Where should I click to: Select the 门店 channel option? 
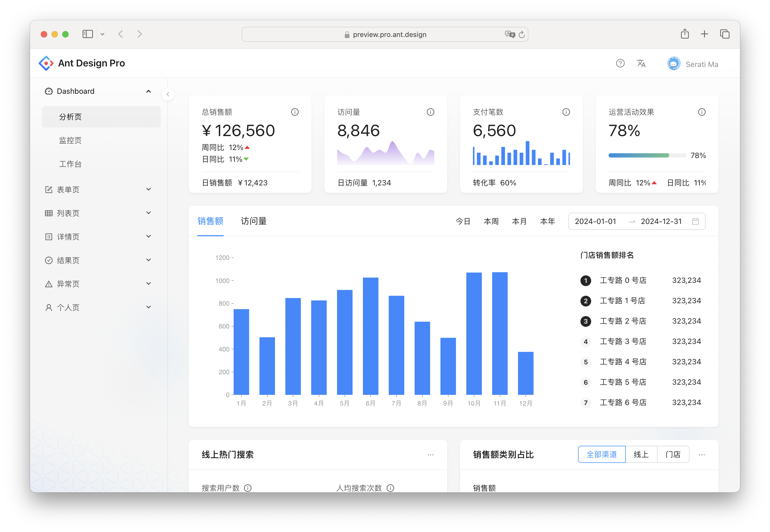673,455
